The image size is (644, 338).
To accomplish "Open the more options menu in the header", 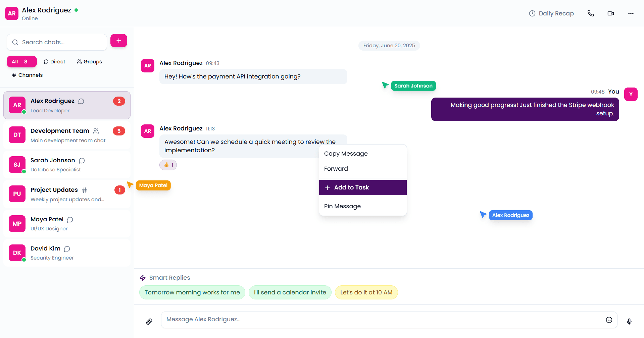I will pyautogui.click(x=631, y=13).
